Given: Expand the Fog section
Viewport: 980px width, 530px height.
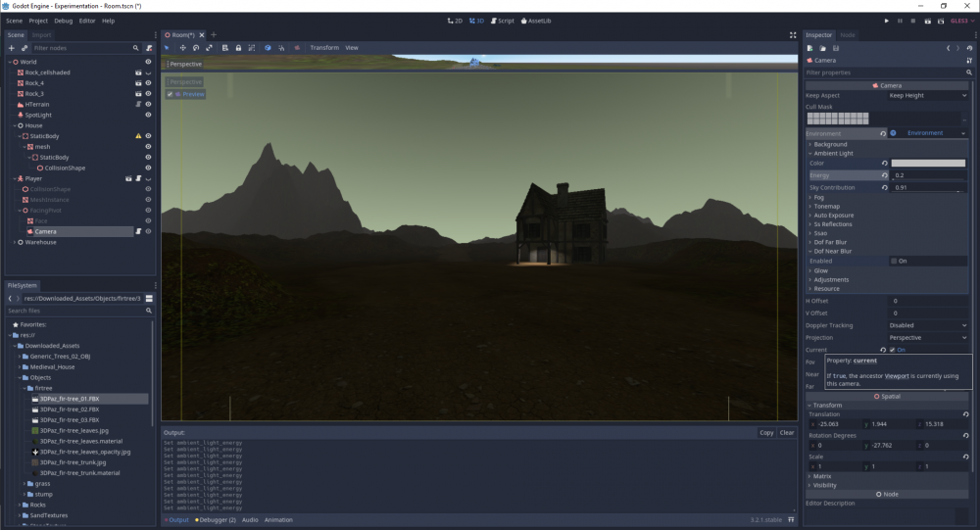Looking at the screenshot, I should (x=816, y=198).
